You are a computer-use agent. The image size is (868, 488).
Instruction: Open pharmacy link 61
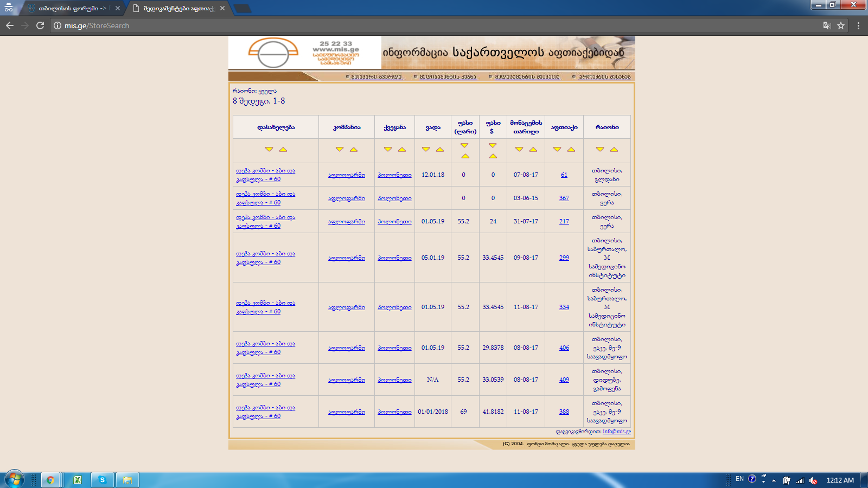click(564, 175)
